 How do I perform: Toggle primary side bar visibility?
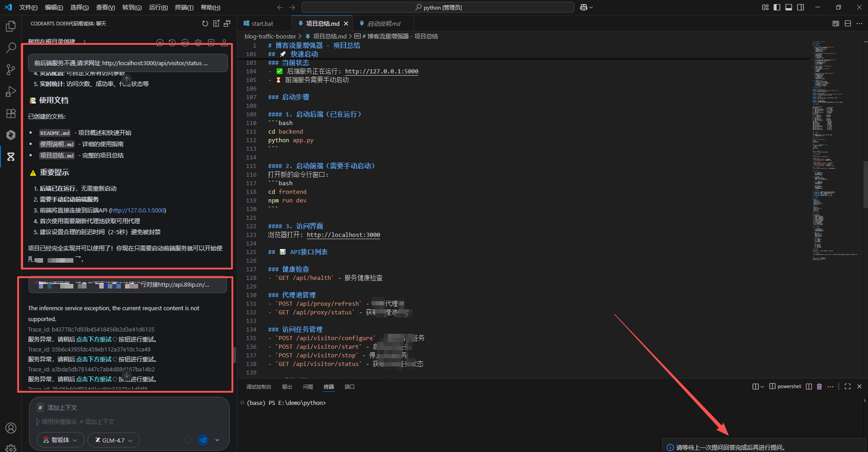click(x=777, y=7)
